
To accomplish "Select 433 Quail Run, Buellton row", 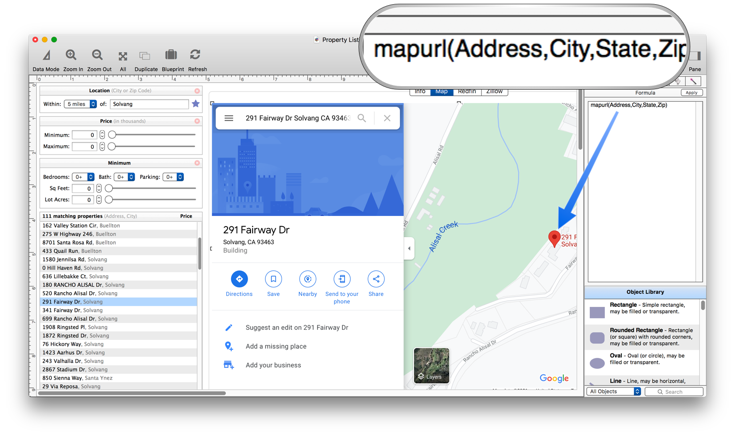I will tap(119, 251).
